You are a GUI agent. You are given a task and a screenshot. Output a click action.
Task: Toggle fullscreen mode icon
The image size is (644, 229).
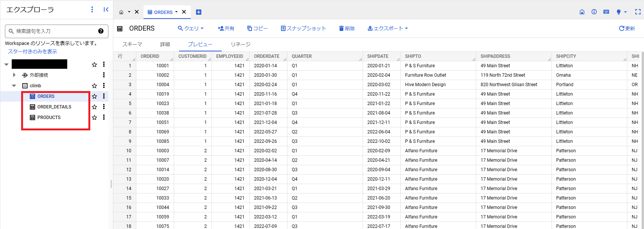click(638, 12)
